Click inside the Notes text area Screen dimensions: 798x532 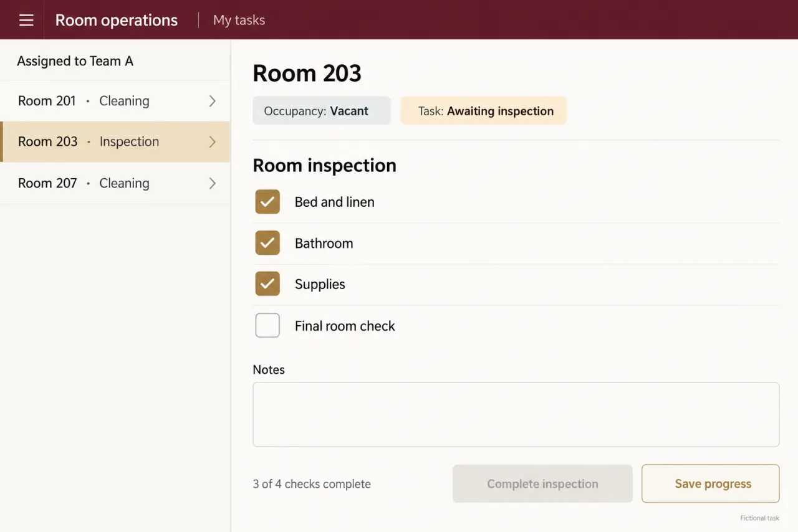(516, 414)
